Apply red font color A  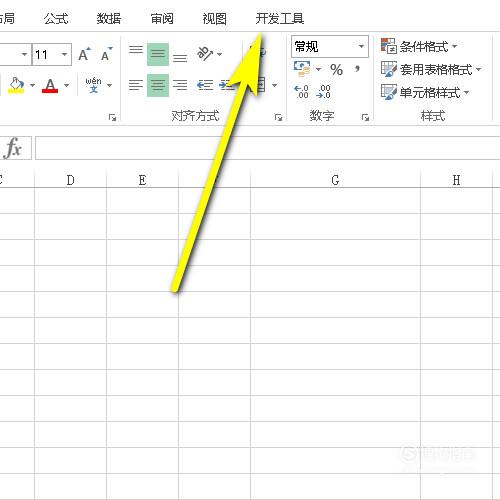[50, 85]
